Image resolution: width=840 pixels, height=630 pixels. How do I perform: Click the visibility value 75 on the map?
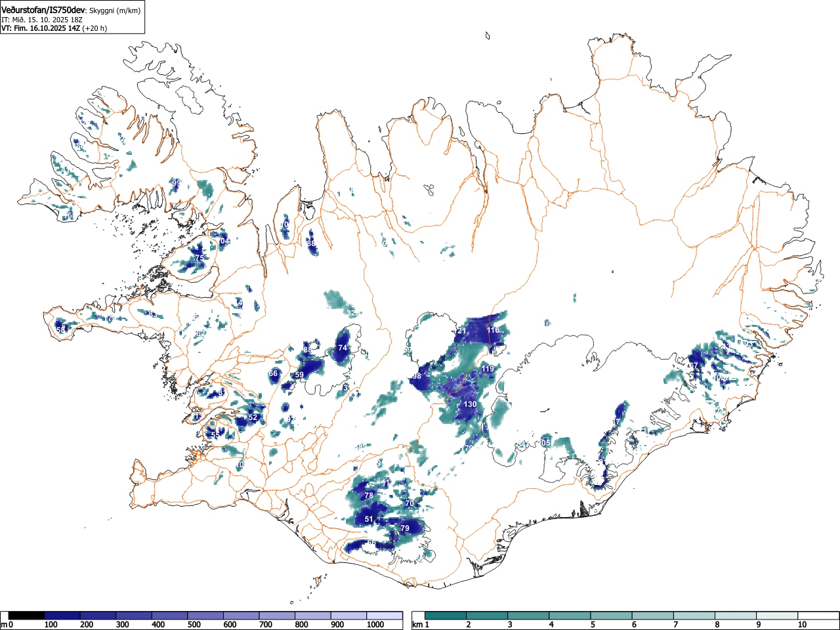(x=199, y=259)
